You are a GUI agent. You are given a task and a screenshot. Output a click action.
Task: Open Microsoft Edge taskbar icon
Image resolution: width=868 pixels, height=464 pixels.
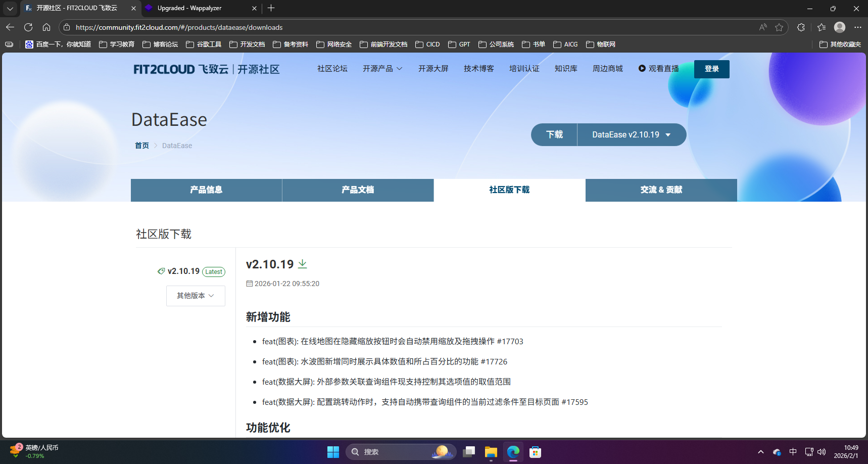click(513, 452)
